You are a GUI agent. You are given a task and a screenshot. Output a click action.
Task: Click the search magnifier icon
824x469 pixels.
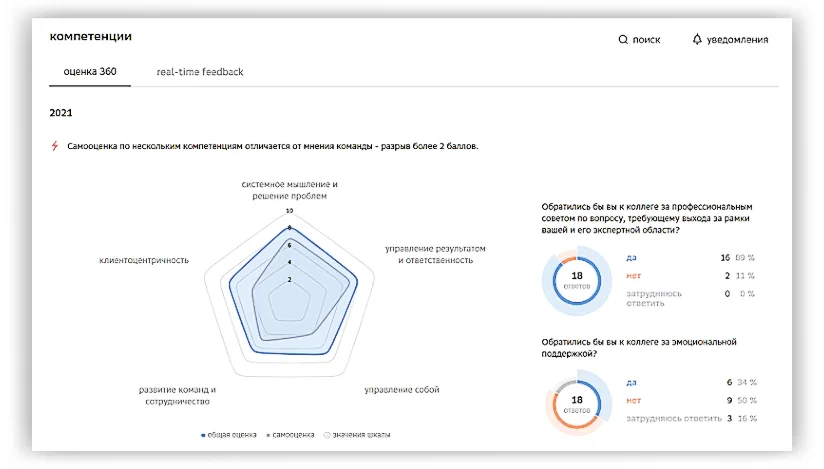click(x=623, y=39)
